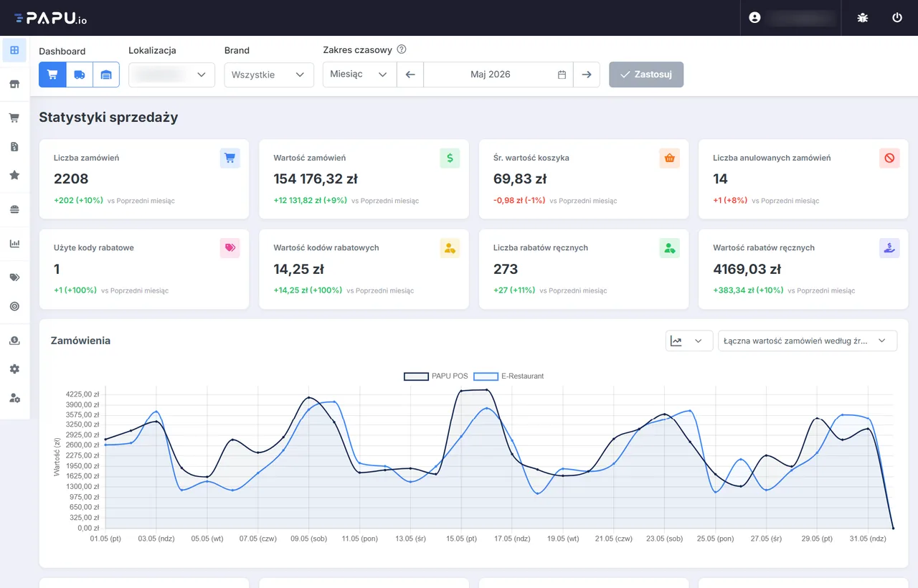Click the -0,98 zł (-1%) change indicator

(519, 200)
